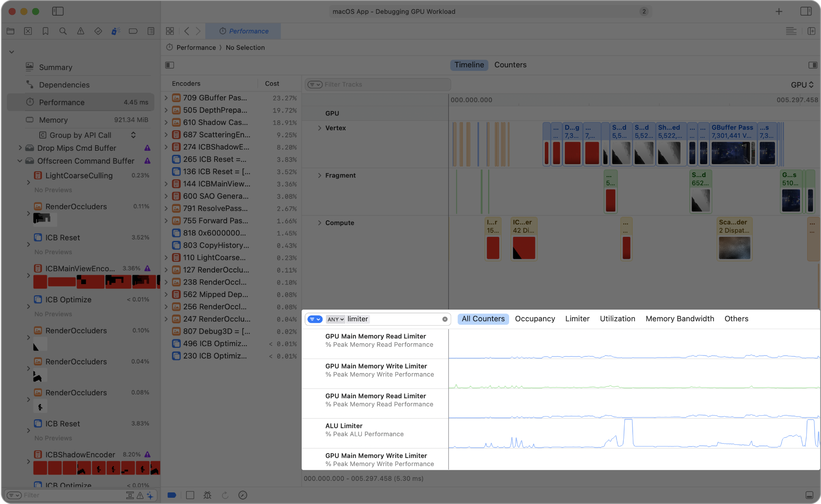Switch to the Counters tab
Viewport: 821px width, 504px height.
tap(510, 65)
